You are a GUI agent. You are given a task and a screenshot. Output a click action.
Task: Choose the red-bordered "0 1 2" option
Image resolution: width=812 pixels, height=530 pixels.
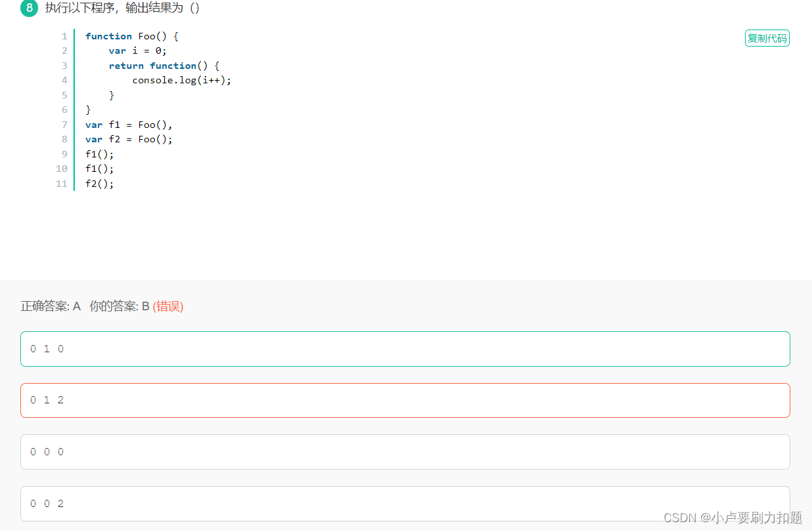404,400
